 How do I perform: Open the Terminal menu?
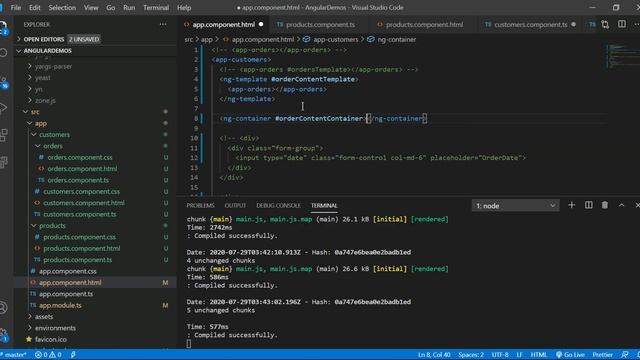(156, 7)
